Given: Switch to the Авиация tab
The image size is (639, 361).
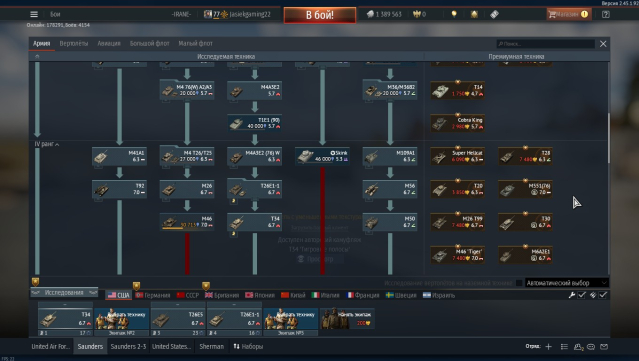Looking at the screenshot, I should point(109,44).
